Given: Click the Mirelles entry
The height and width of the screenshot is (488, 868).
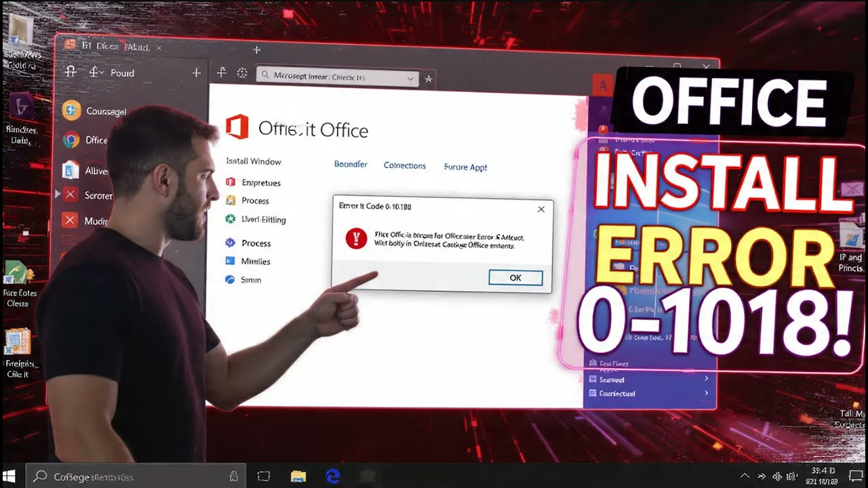Looking at the screenshot, I should coord(256,261).
